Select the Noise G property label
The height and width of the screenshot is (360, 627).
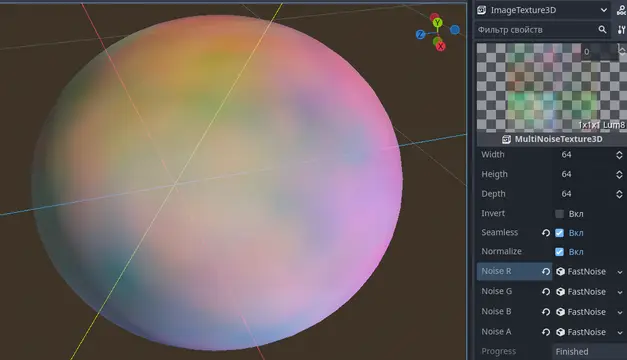click(497, 291)
